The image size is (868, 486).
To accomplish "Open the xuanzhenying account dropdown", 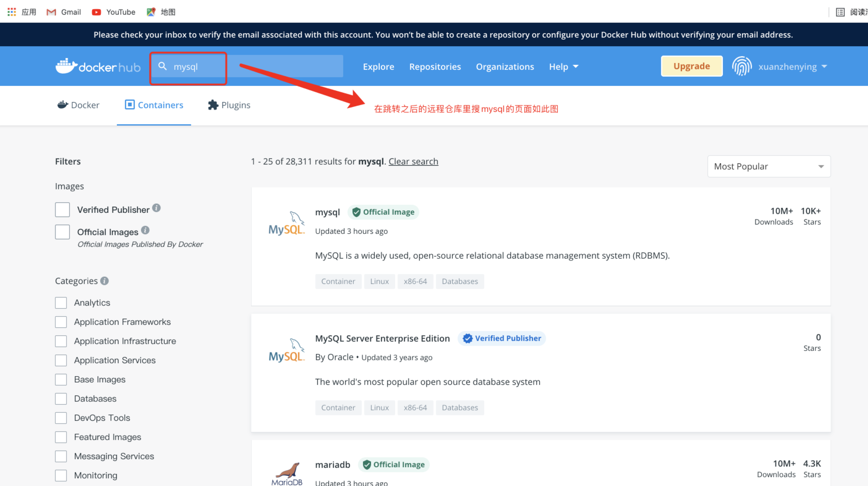I will point(793,67).
